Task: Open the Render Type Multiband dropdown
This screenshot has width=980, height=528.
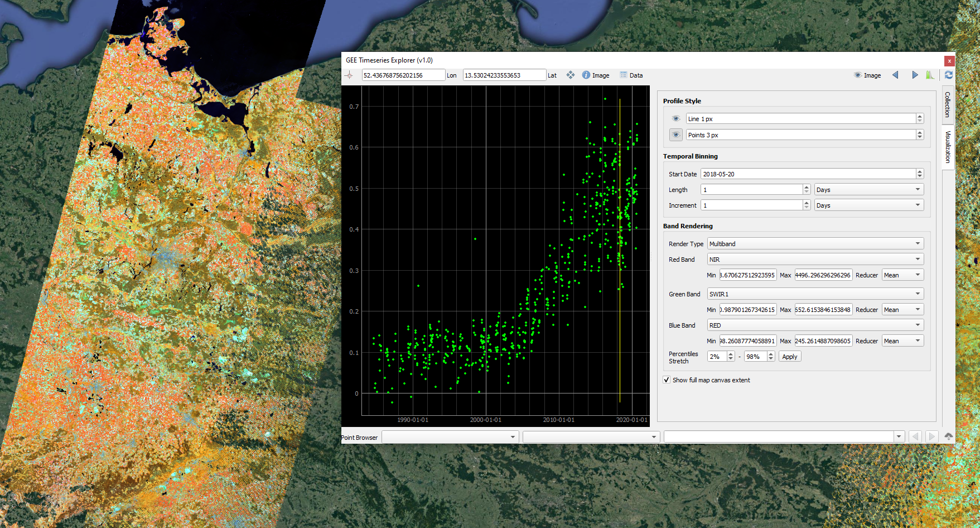Action: click(815, 244)
